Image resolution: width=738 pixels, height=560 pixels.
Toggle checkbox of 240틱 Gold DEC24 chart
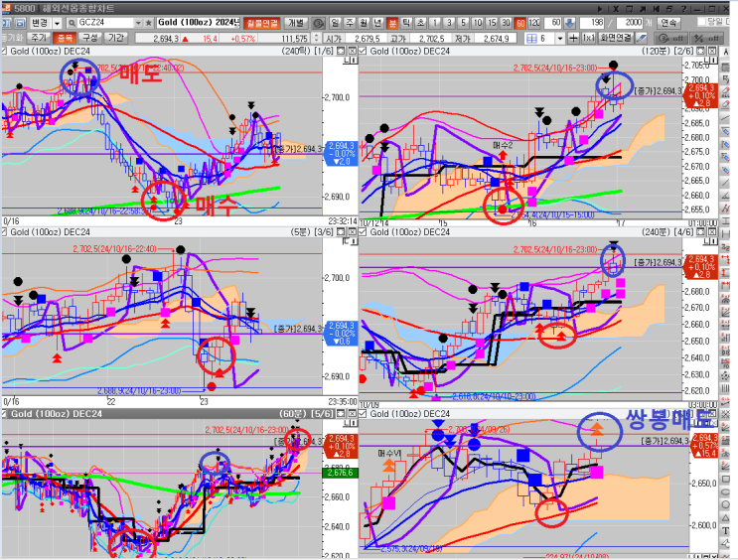pos(4,51)
